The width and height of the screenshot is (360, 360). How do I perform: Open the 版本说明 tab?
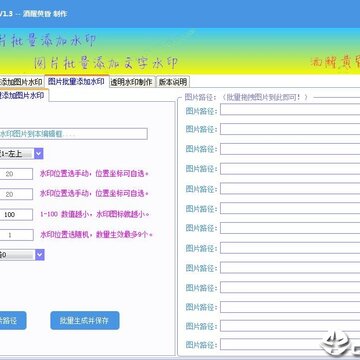click(173, 82)
